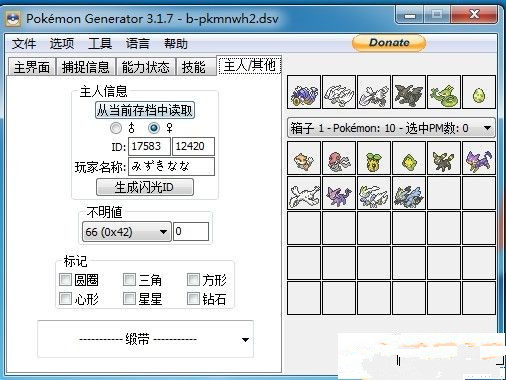This screenshot has height=380, width=506.
Task: Open the 选项 menu
Action: pos(62,44)
